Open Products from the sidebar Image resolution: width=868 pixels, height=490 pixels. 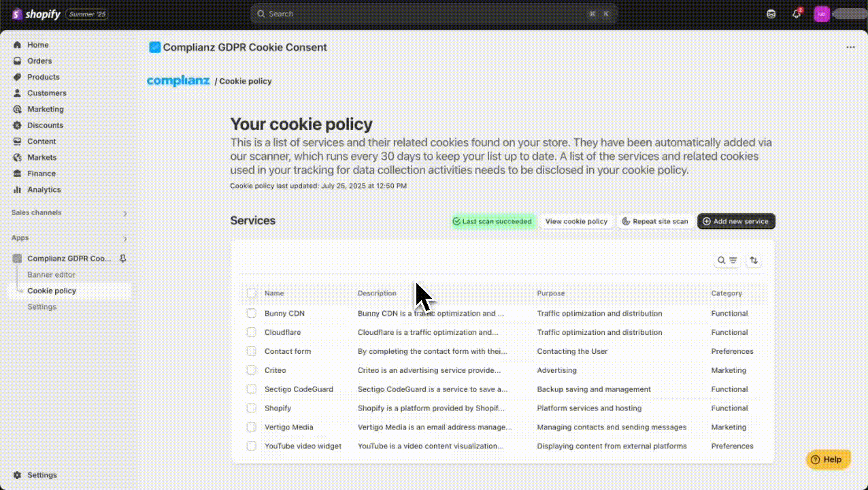(x=44, y=77)
